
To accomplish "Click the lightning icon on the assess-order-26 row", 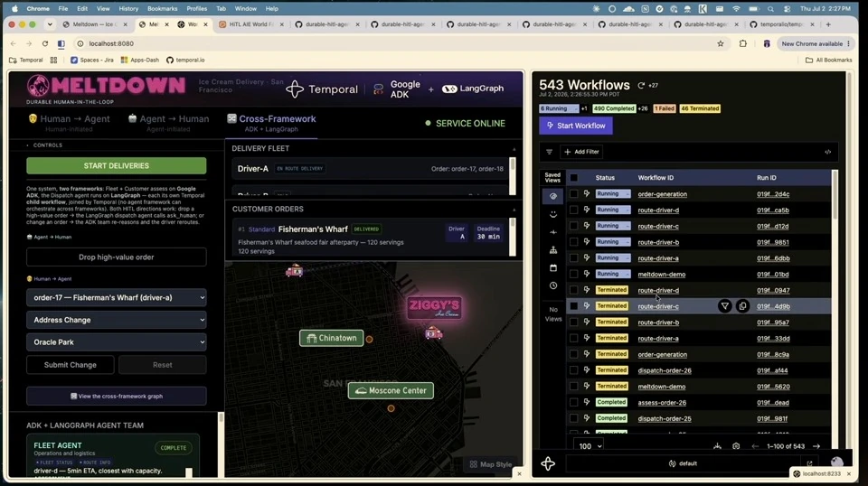I will [587, 403].
